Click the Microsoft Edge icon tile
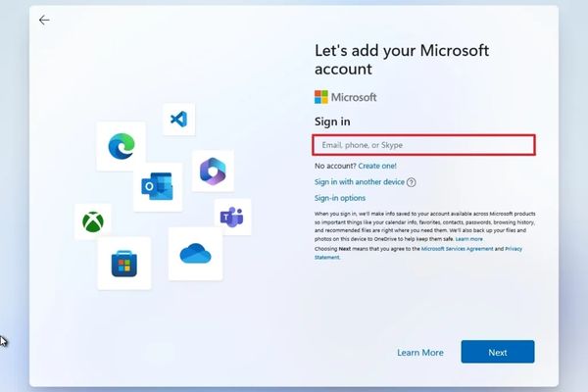The width and height of the screenshot is (588, 392). click(x=122, y=146)
